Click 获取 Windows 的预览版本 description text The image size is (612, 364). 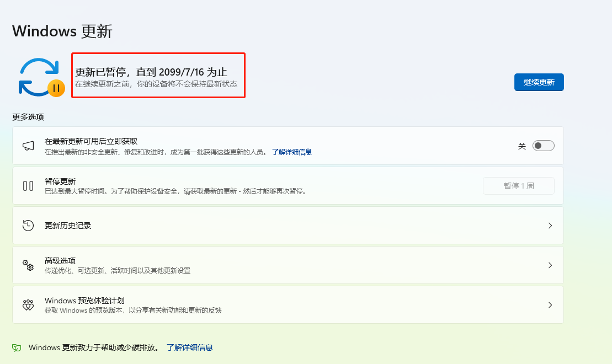pos(133,311)
